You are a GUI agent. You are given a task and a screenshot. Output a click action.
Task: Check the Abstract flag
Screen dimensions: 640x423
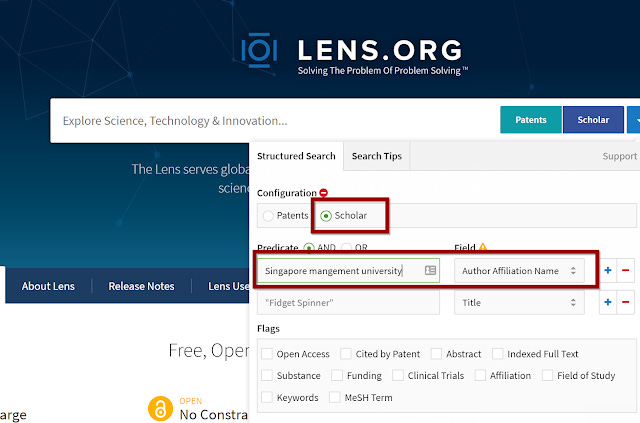pos(436,354)
